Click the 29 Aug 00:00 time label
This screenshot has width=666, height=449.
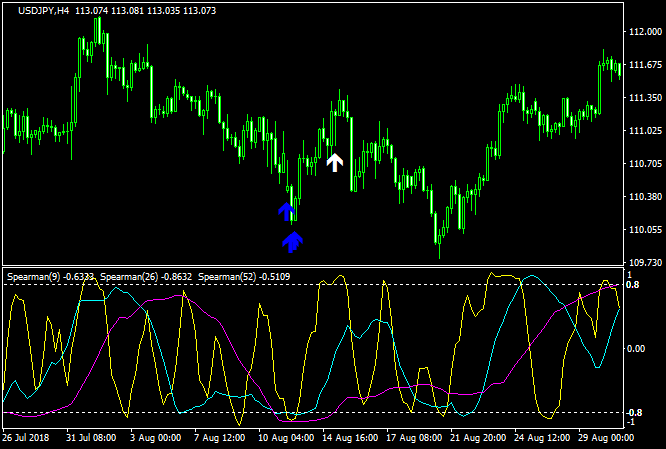606,438
